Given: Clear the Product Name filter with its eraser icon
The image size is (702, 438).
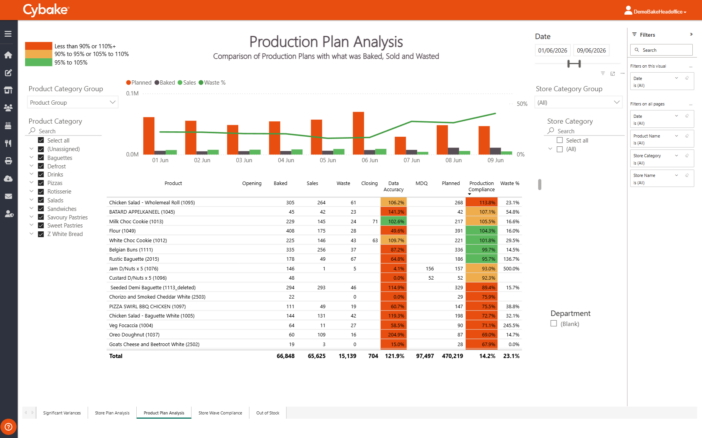Looking at the screenshot, I should click(x=687, y=136).
